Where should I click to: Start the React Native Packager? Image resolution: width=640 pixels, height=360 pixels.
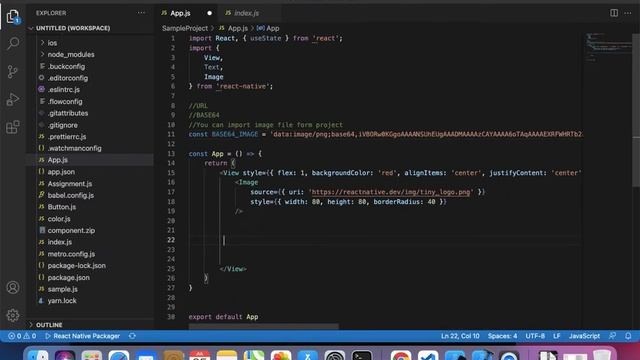coord(82,336)
